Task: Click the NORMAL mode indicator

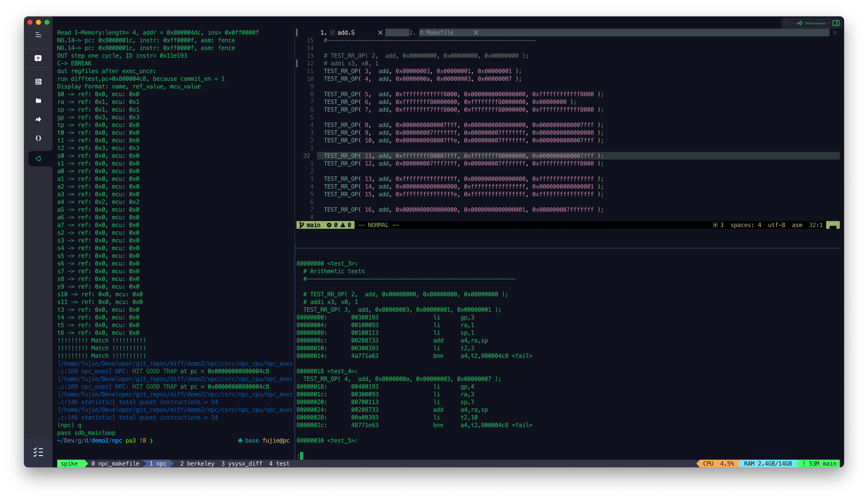Action: tap(378, 225)
